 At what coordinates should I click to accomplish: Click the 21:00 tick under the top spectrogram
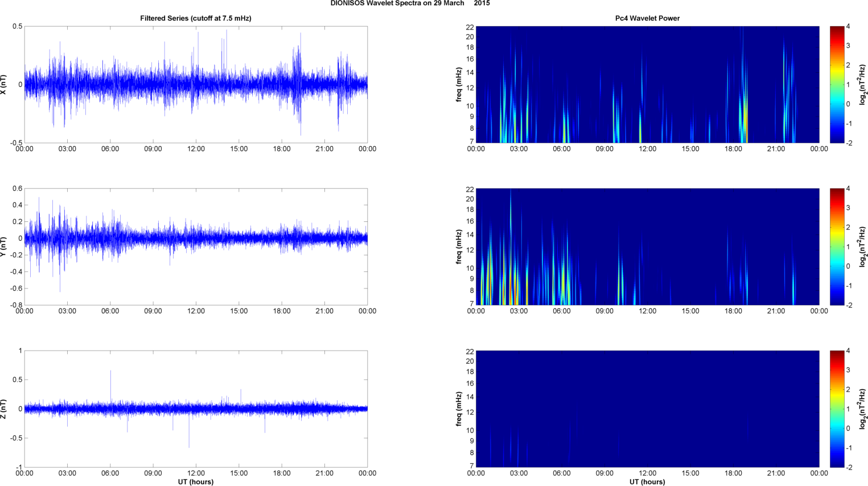pos(776,149)
